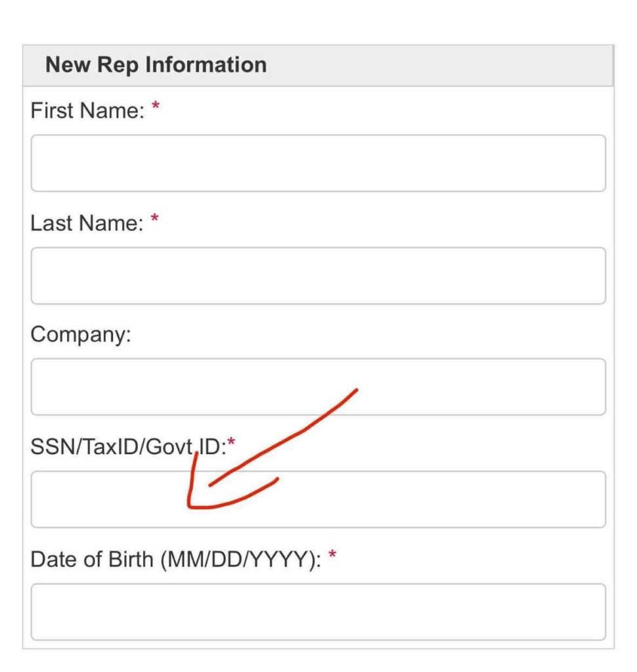Click the Date of Birth (MM/DD/YYYY) label

click(x=176, y=560)
